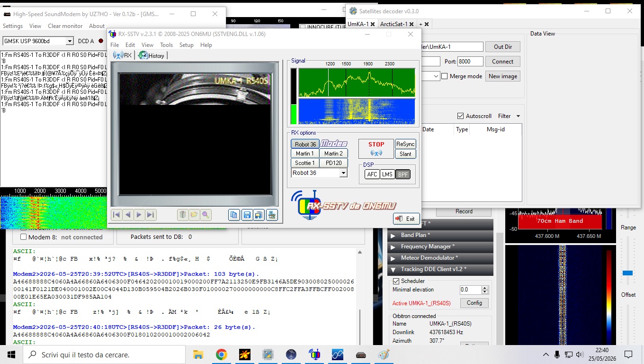Show hidden system tray icons
This screenshot has width=644, height=364.
coord(546,355)
